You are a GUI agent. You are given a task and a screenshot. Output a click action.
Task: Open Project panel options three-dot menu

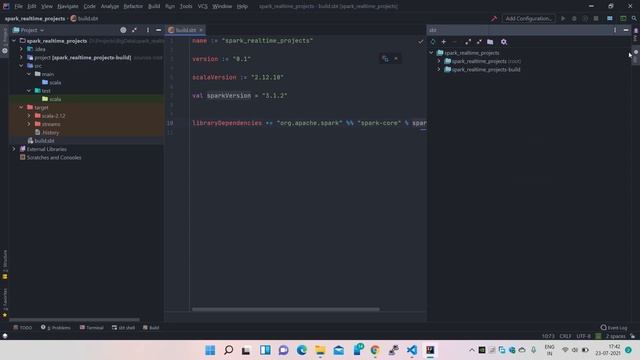tap(147, 30)
